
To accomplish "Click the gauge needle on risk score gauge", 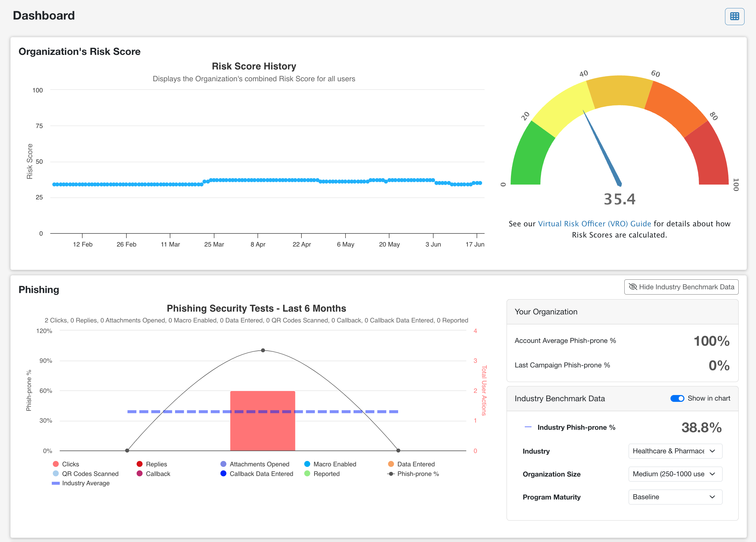I will (603, 149).
